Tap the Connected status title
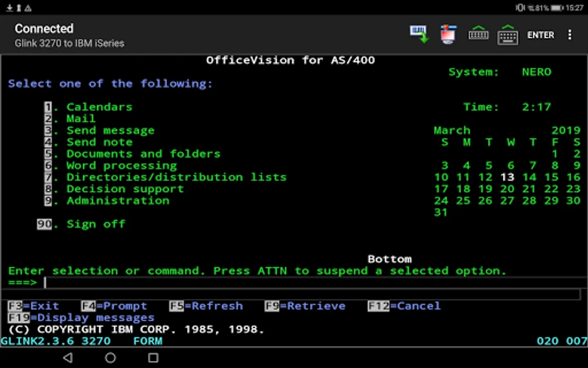This screenshot has width=588, height=368. pyautogui.click(x=44, y=28)
